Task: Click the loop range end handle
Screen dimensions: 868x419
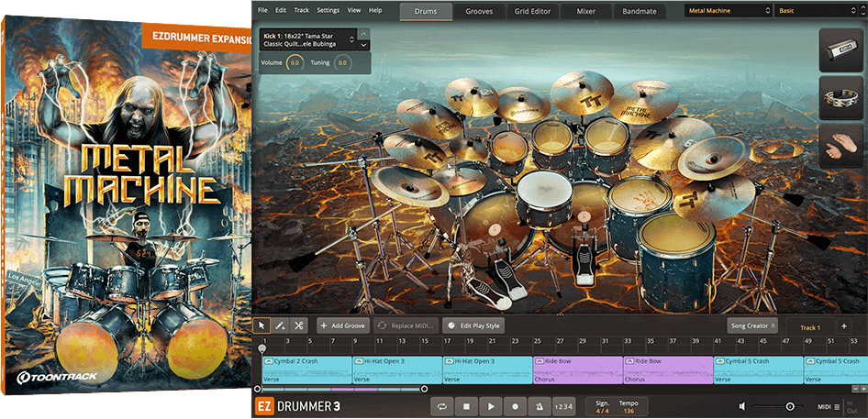Action: tap(425, 389)
